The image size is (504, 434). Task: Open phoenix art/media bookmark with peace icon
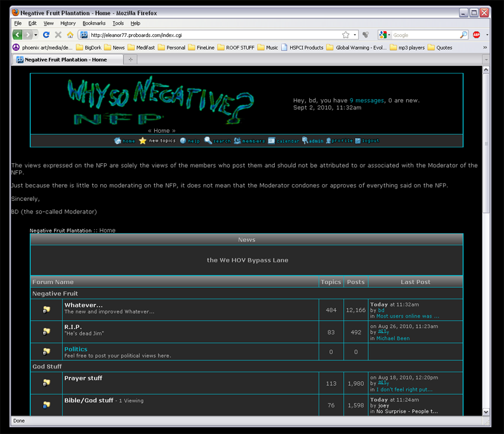(43, 48)
